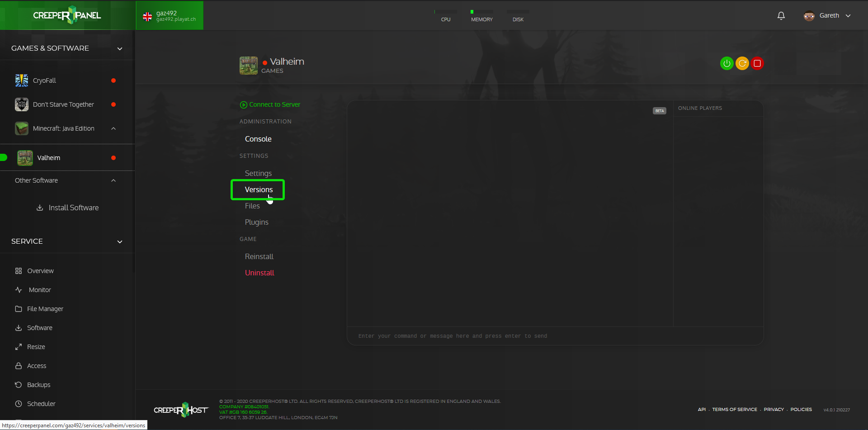
Task: Click the Gareth user avatar
Action: 809,16
